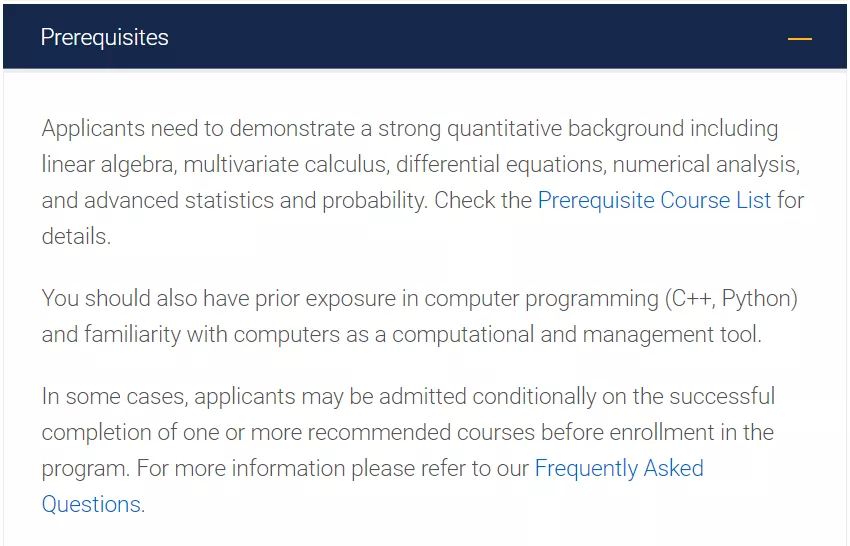Collapse the Prerequisites section with minus icon
This screenshot has width=850, height=546.
[799, 38]
